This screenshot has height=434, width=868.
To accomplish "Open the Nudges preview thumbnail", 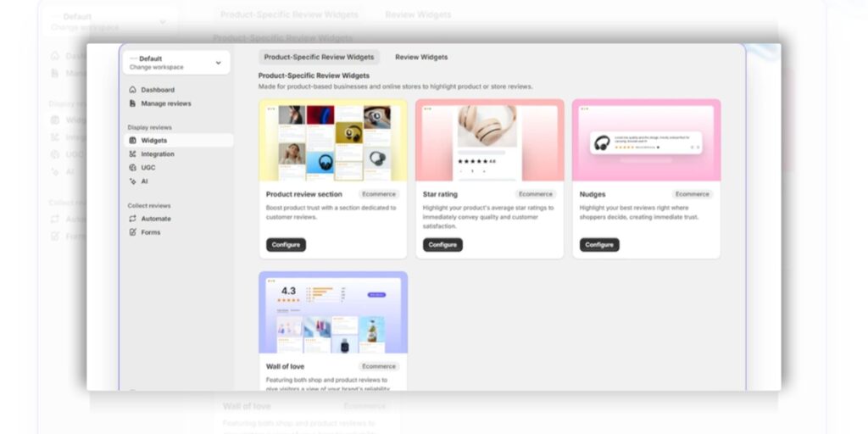I will tap(646, 141).
